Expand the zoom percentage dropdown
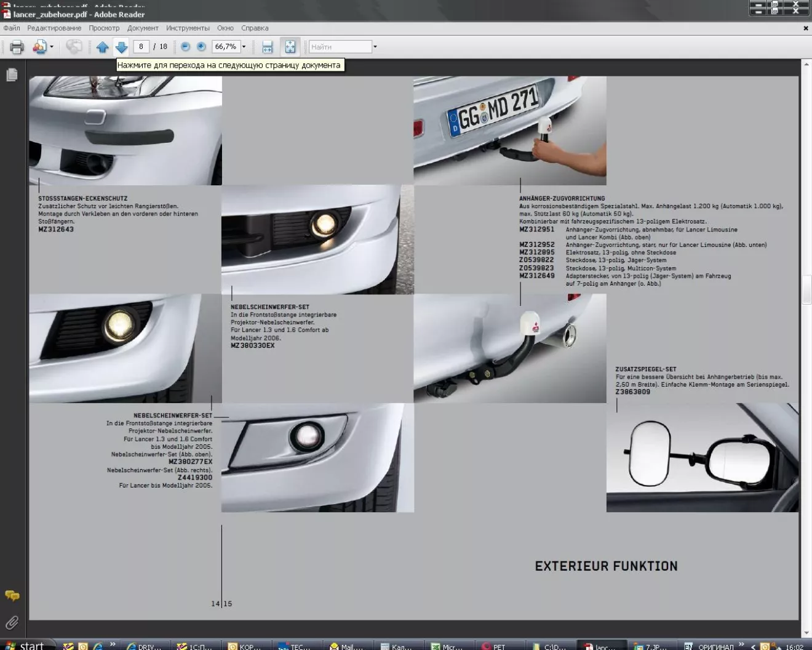This screenshot has height=650, width=812. point(244,47)
